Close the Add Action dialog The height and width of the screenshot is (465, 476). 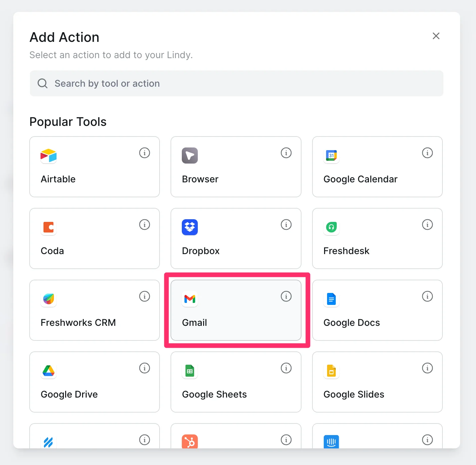point(436,36)
